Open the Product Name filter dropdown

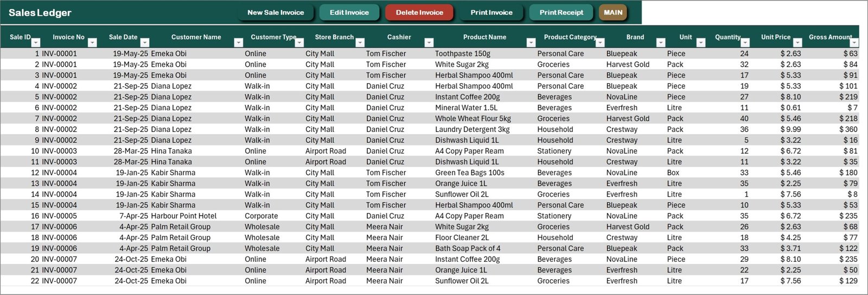(x=531, y=42)
